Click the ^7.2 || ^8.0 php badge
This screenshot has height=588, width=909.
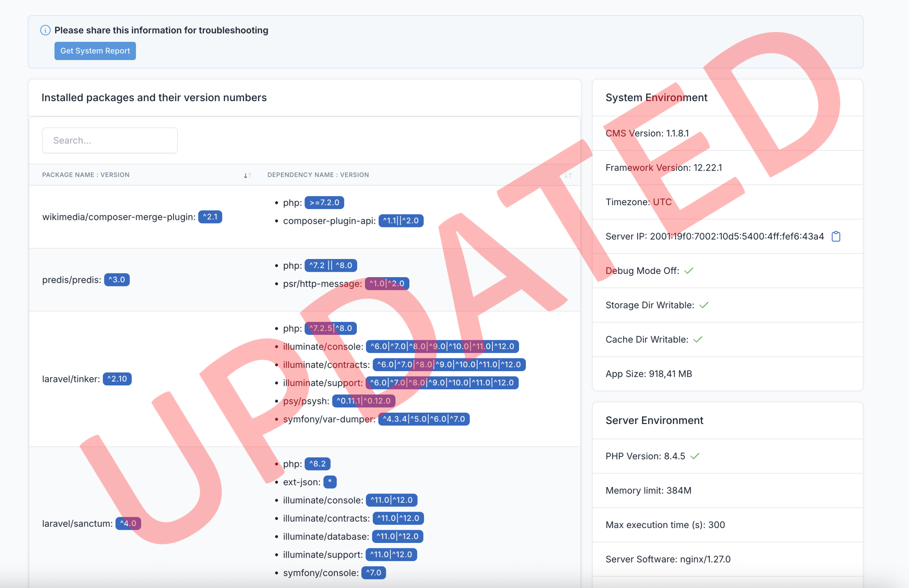point(331,265)
